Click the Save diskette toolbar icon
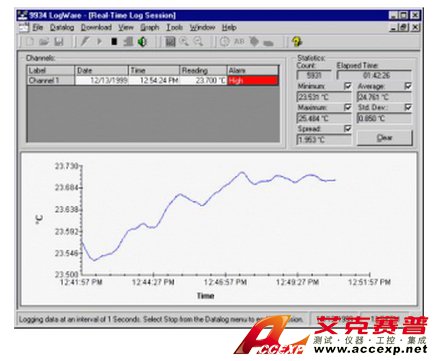This screenshot has height=361, width=435. pos(59,42)
